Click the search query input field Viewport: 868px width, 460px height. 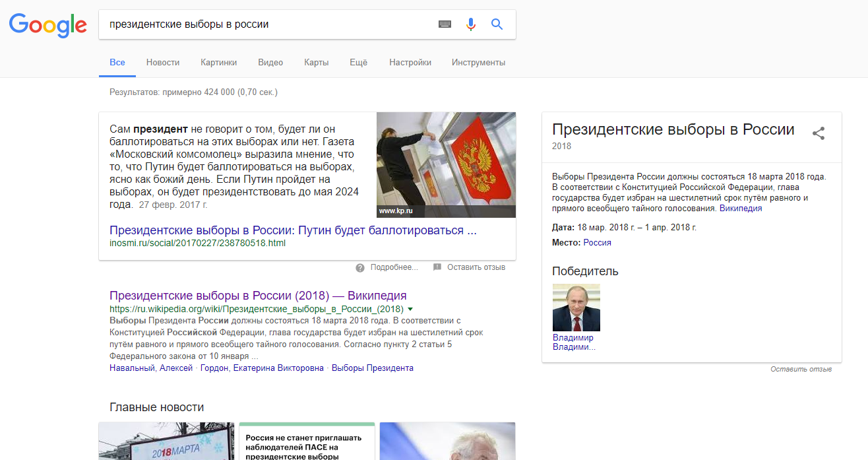tap(267, 24)
